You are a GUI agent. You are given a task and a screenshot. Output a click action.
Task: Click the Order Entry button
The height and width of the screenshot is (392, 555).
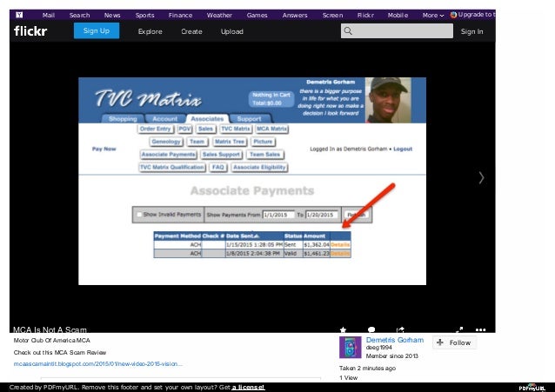pos(156,129)
